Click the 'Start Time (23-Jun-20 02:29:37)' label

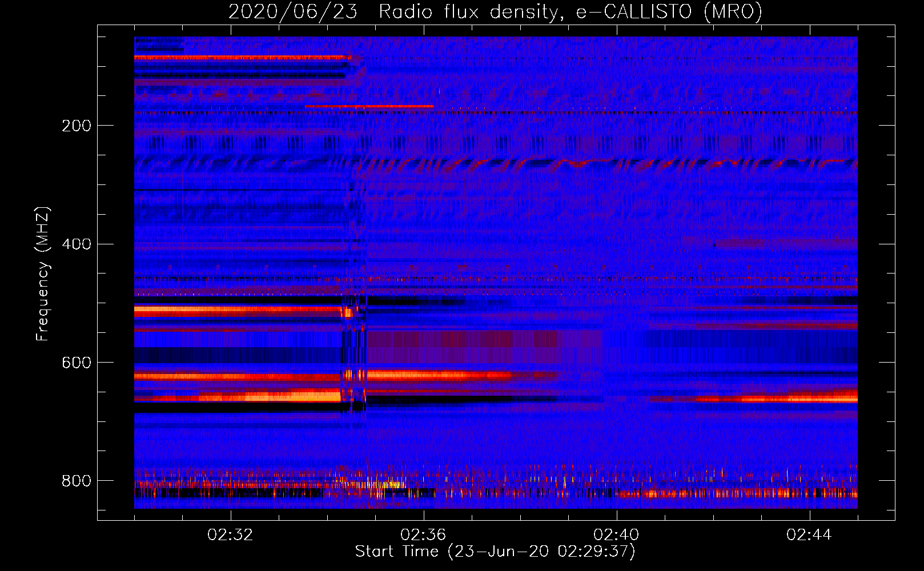pos(495,552)
